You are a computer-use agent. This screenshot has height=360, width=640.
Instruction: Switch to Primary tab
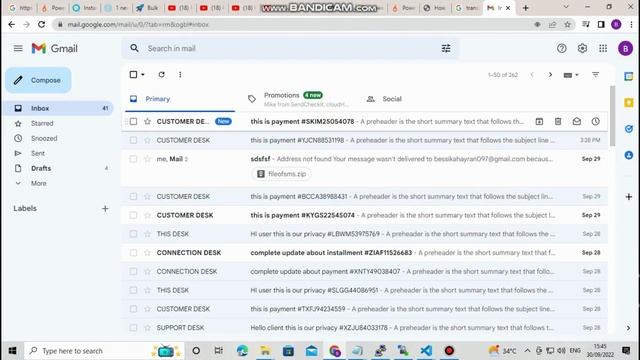[180, 99]
